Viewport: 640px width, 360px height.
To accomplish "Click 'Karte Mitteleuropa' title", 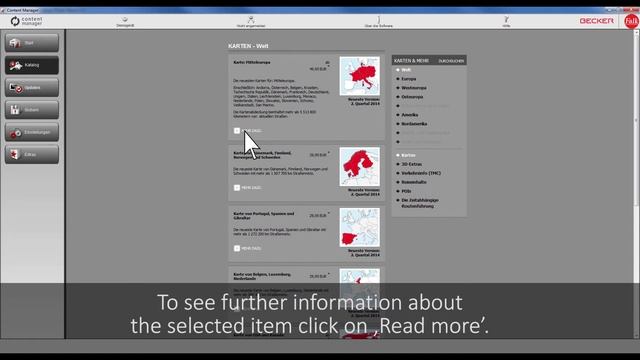I will (x=252, y=62).
